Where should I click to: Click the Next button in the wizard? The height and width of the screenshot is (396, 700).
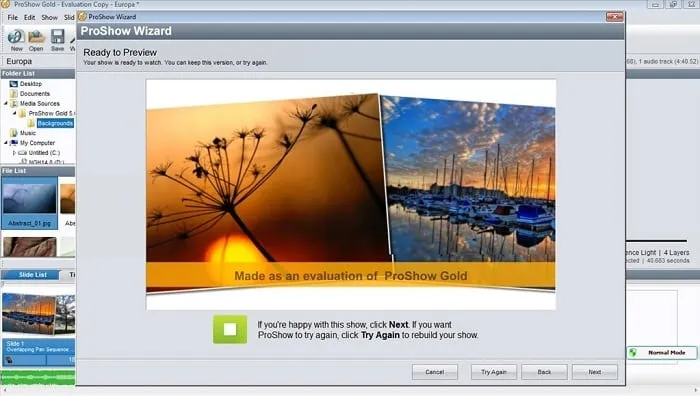[x=595, y=372]
